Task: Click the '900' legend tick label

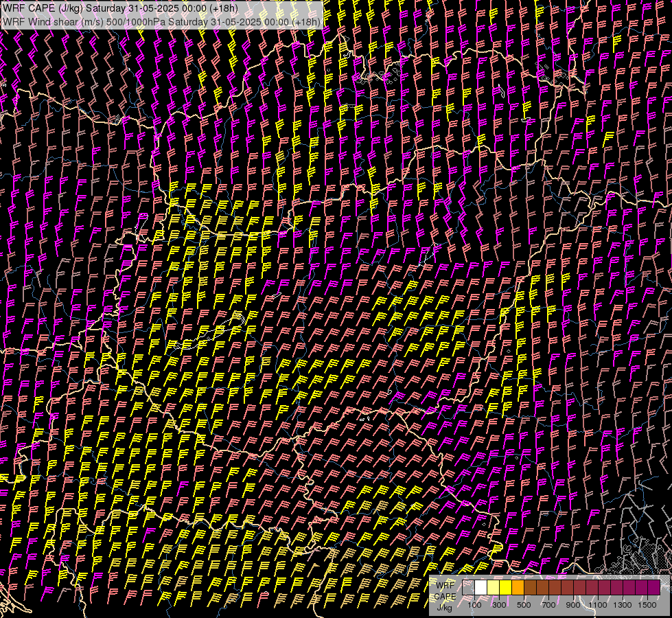Action: [x=573, y=605]
